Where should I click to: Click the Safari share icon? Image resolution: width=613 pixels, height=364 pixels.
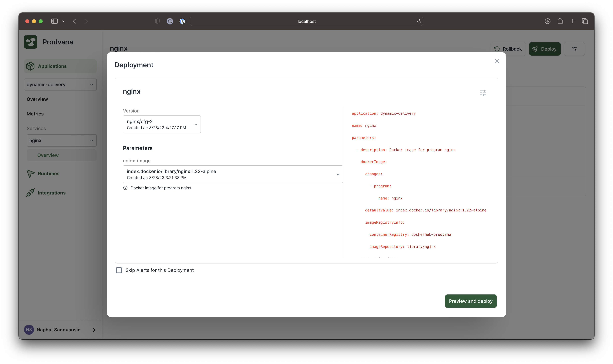[560, 21]
